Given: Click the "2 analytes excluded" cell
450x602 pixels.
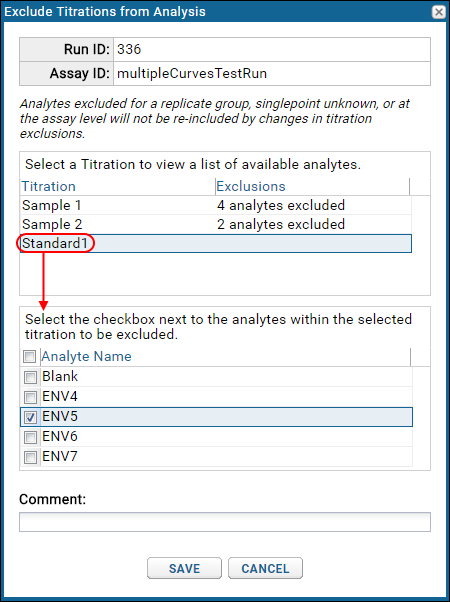Looking at the screenshot, I should [x=281, y=224].
